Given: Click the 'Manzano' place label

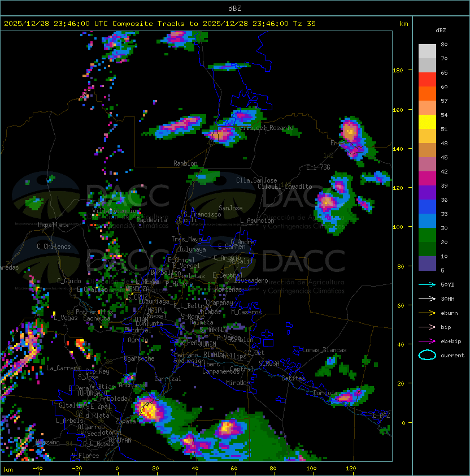Looking at the screenshot, I should coord(47,442).
